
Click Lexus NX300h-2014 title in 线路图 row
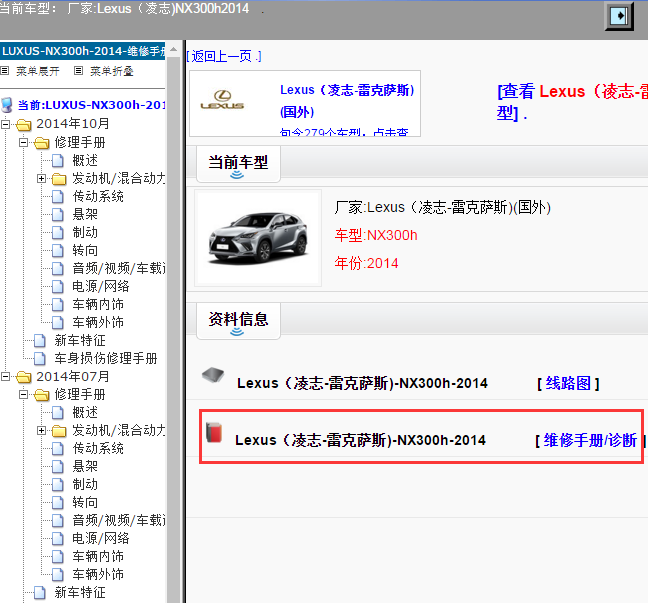362,384
